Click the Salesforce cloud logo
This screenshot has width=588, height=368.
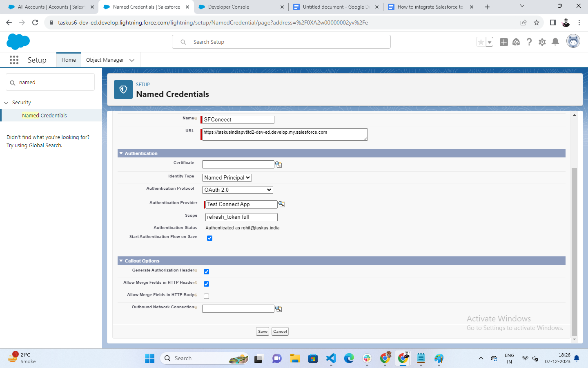(x=18, y=42)
